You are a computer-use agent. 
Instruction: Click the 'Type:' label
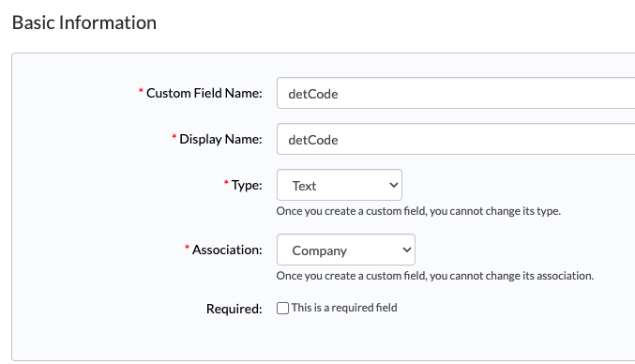[247, 185]
